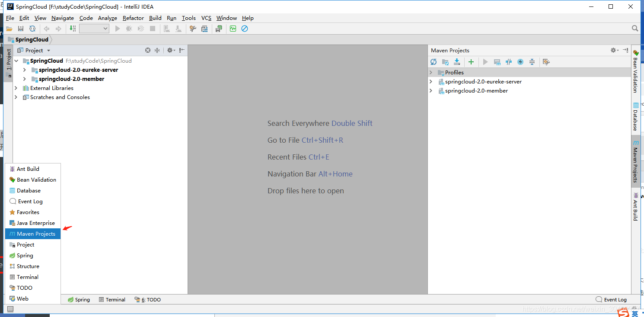Reimport All Maven Projects icon
Image resolution: width=644 pixels, height=317 pixels.
434,62
